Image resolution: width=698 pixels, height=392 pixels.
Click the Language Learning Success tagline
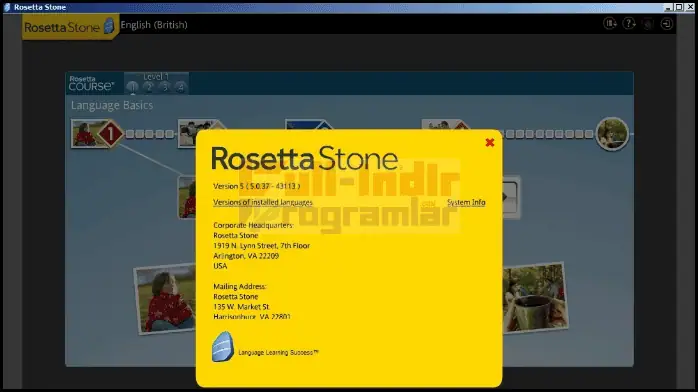[x=278, y=352]
